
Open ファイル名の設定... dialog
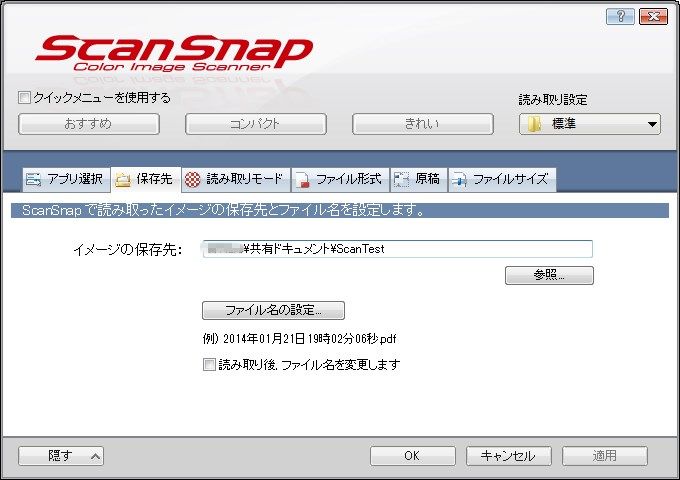[x=273, y=310]
